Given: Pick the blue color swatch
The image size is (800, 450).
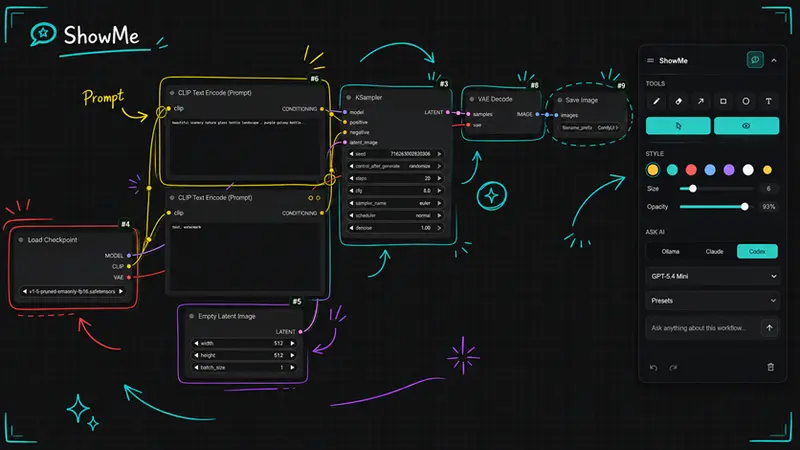Looking at the screenshot, I should 710,170.
